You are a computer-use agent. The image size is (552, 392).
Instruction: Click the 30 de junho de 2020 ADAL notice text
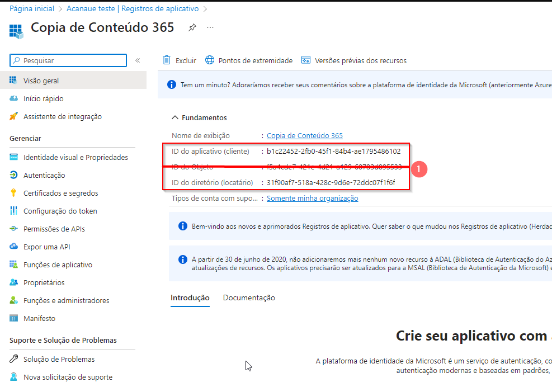click(x=372, y=263)
